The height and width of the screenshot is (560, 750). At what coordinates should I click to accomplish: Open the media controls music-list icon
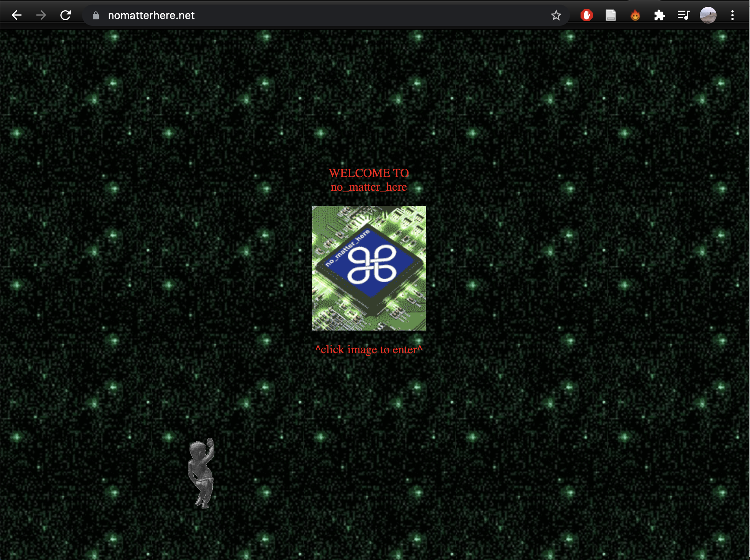point(684,15)
